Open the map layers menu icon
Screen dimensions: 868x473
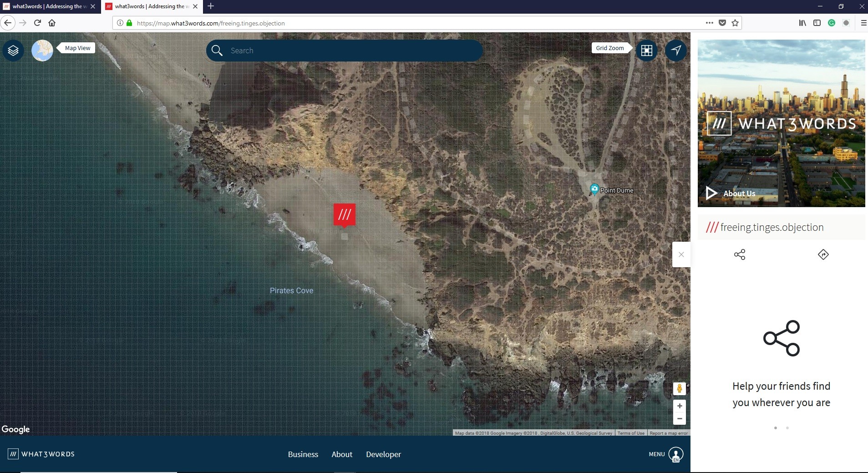point(13,50)
